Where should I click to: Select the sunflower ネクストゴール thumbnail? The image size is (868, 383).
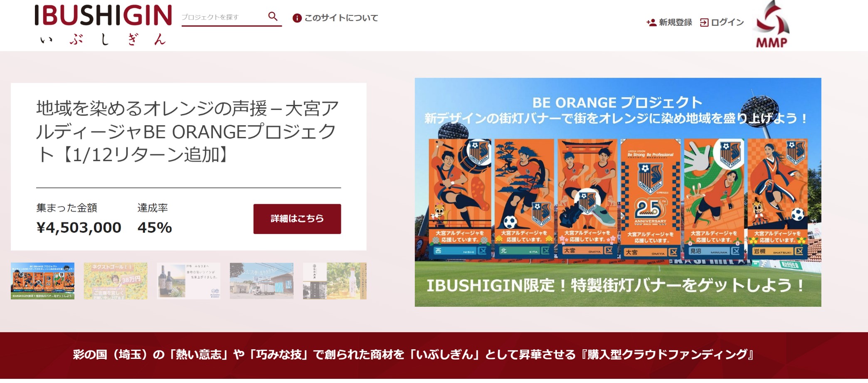point(116,281)
